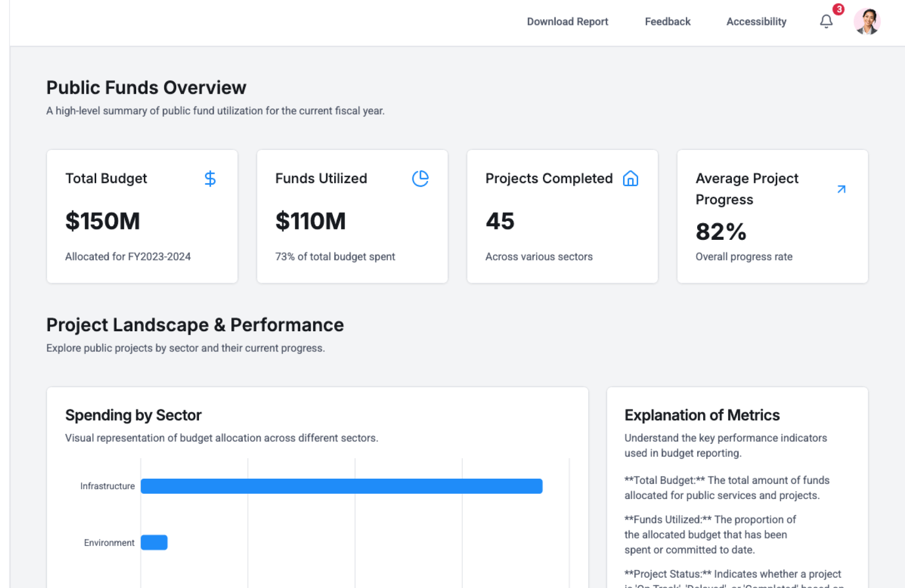Select the Infrastructure bar in the chart
Viewport: 905px width, 588px height.
pos(341,486)
